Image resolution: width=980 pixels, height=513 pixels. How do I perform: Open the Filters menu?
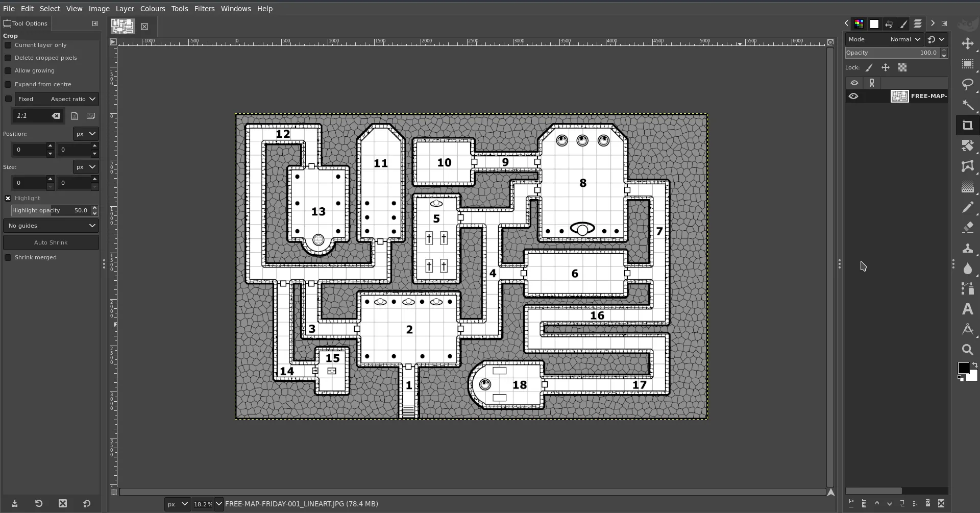pos(204,9)
